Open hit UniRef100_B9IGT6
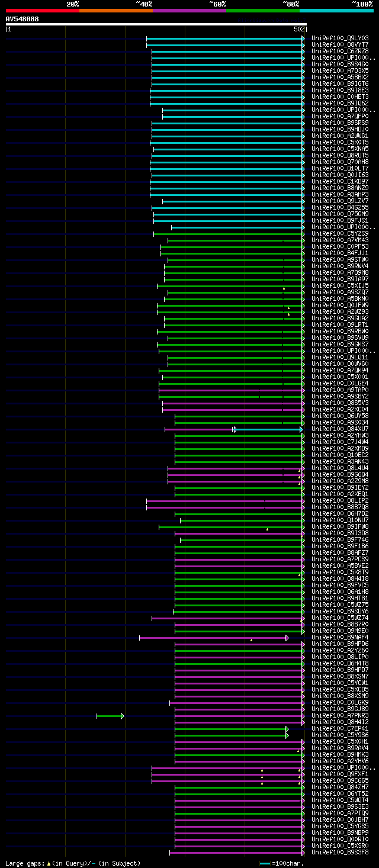379x868 pixels. point(340,83)
